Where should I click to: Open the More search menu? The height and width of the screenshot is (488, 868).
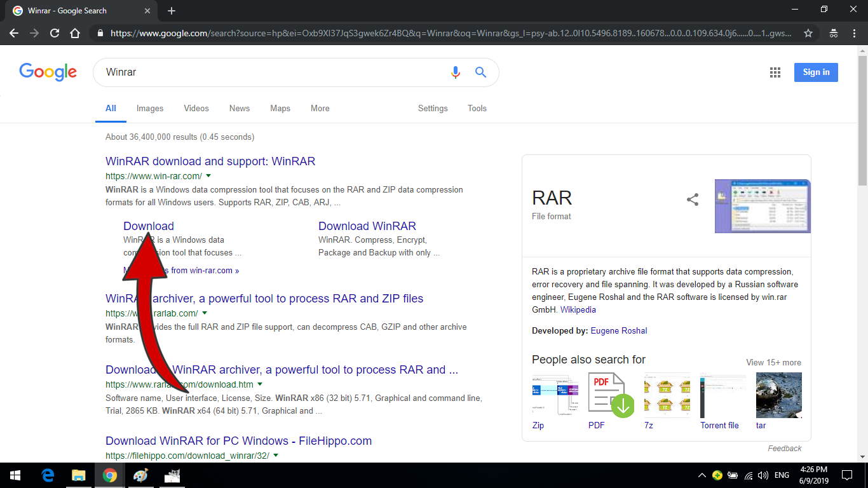(320, 109)
